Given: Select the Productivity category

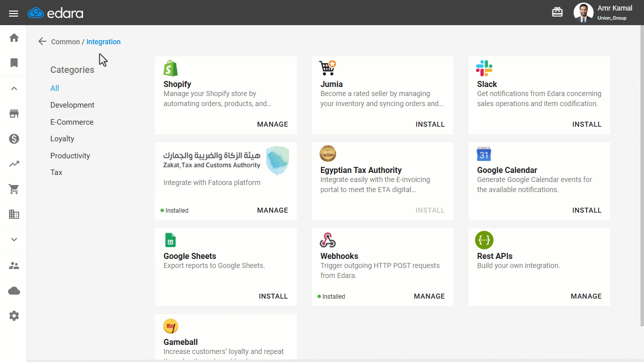Looking at the screenshot, I should 70,156.
